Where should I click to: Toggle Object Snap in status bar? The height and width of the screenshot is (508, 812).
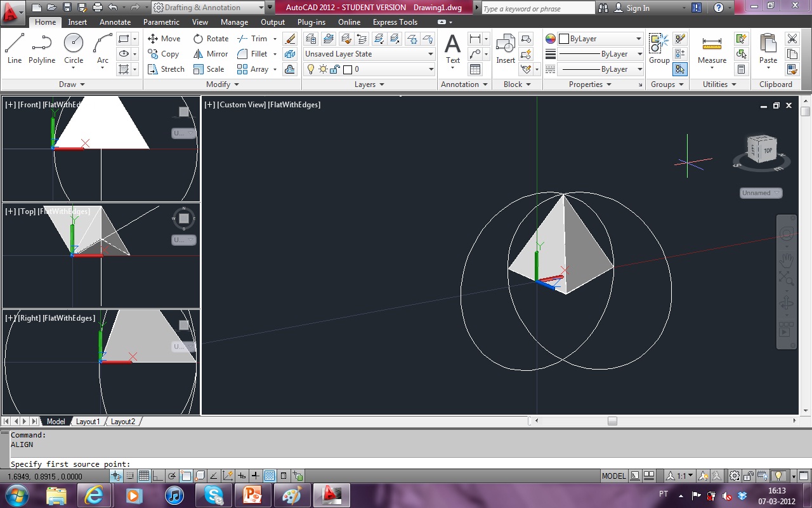(186, 476)
